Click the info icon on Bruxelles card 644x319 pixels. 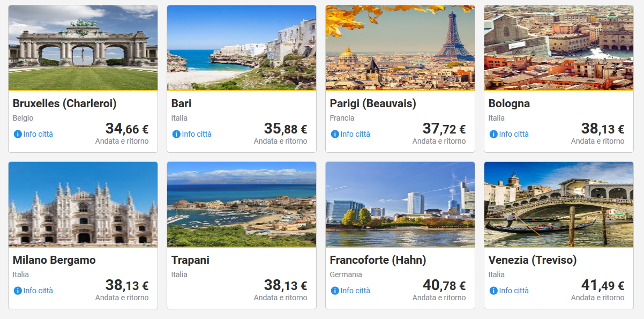(18, 134)
